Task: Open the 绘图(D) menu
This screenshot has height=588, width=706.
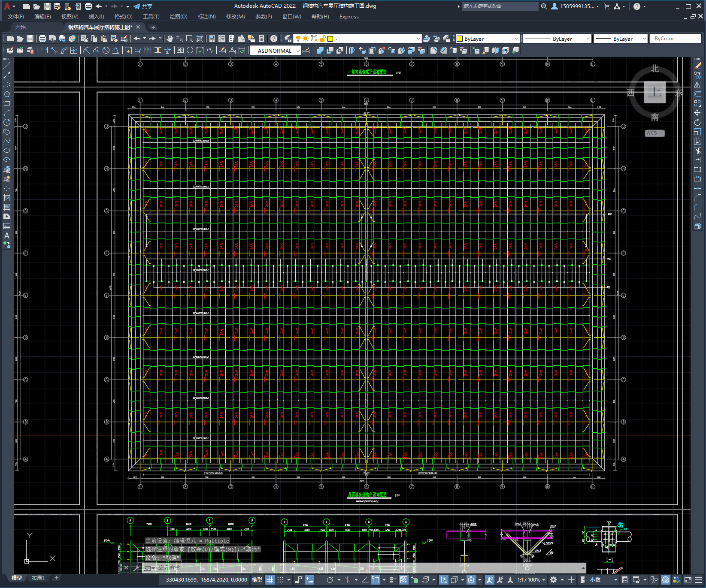Action: pos(179,17)
